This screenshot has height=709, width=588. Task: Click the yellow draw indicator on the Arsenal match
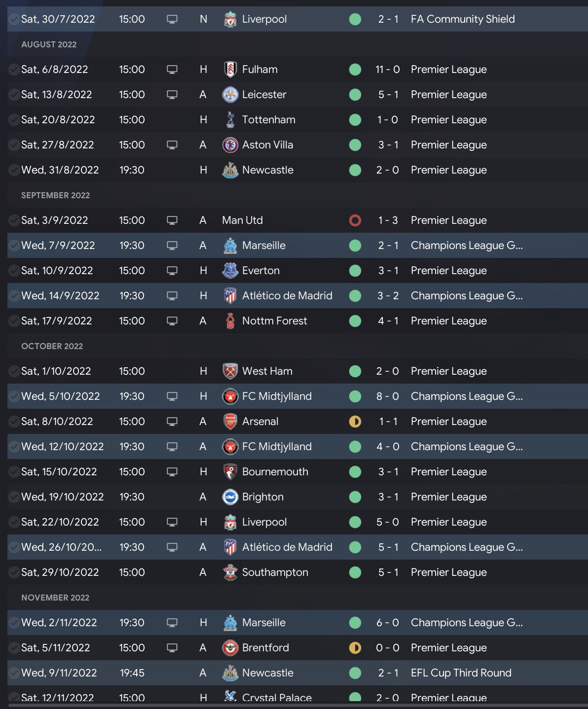(355, 422)
